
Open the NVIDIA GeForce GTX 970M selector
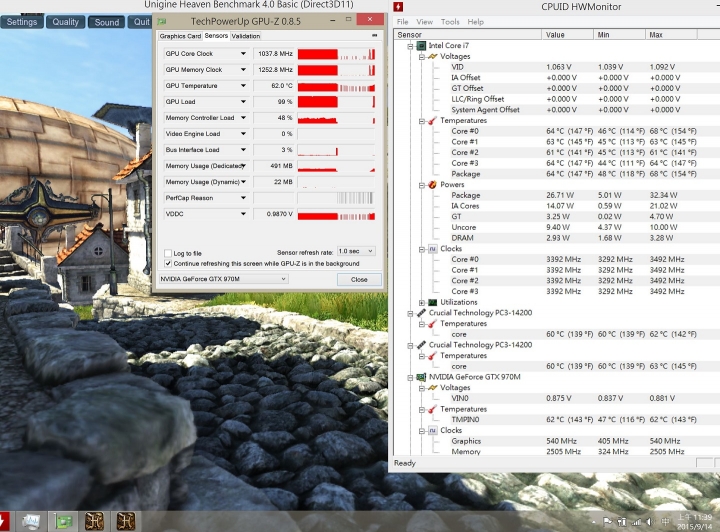pyautogui.click(x=223, y=279)
